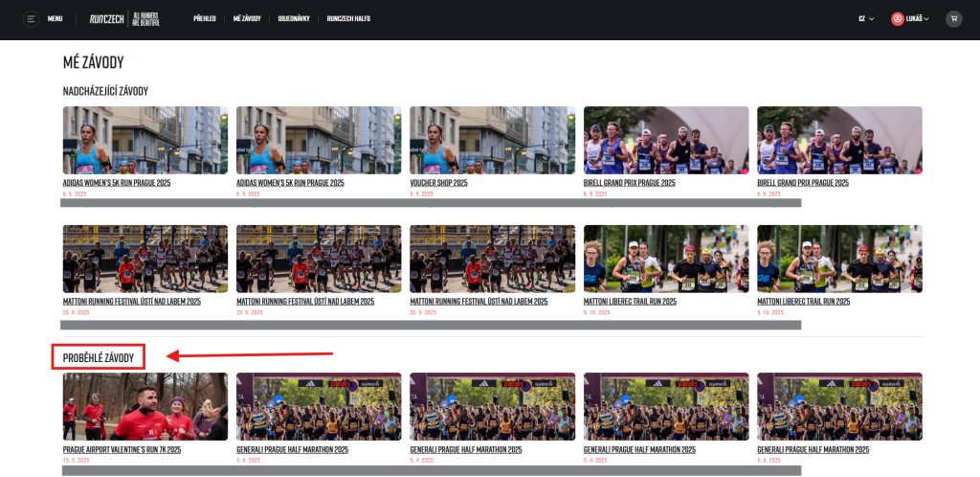This screenshot has height=477, width=980.
Task: Click the MÉ ZÁVODY page title
Action: point(93,62)
